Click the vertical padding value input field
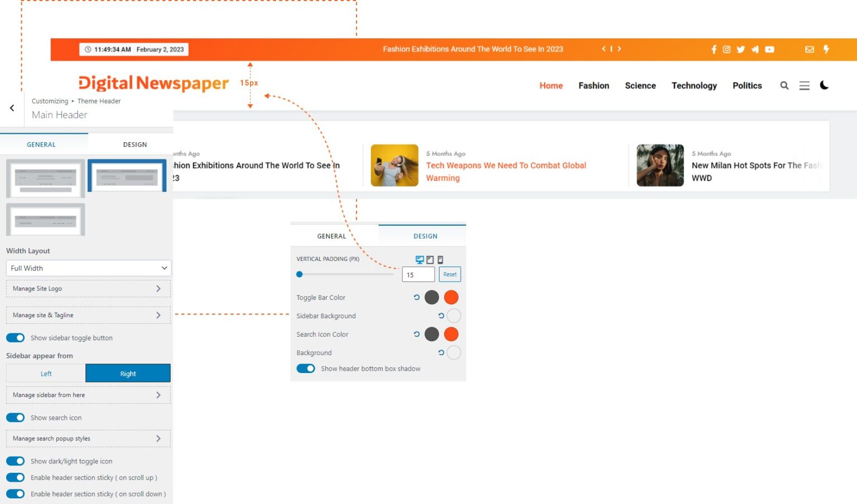 (418, 274)
